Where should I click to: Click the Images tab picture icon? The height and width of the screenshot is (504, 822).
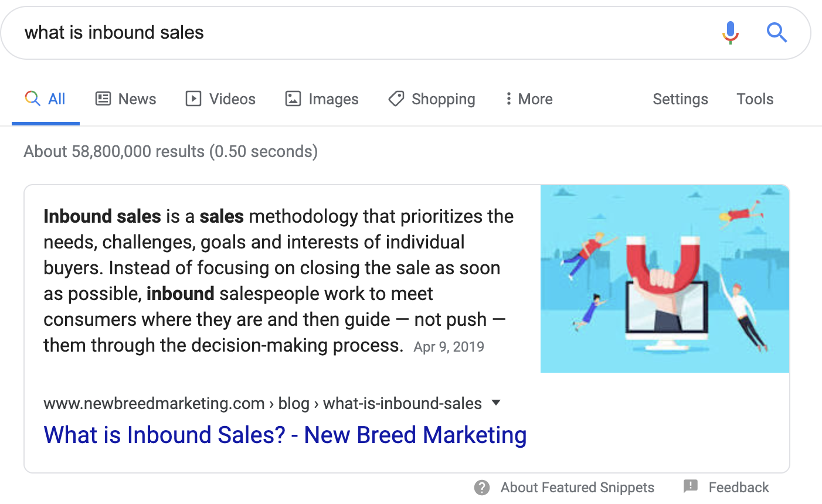(293, 98)
